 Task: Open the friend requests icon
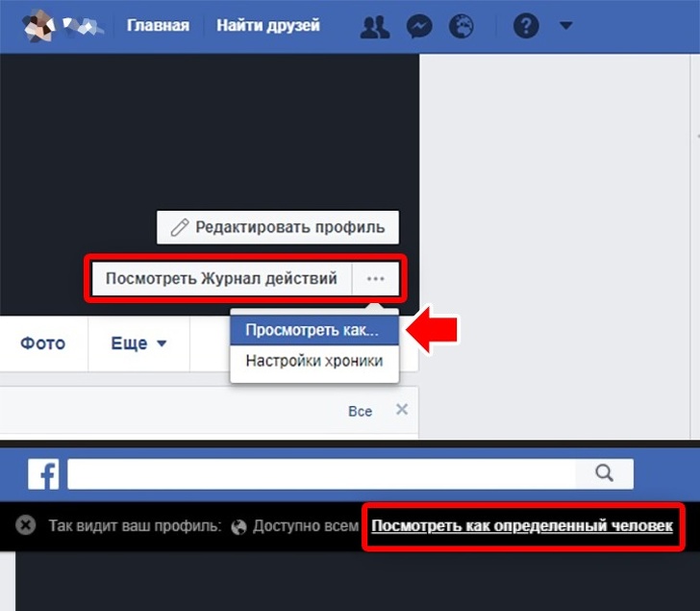click(374, 26)
